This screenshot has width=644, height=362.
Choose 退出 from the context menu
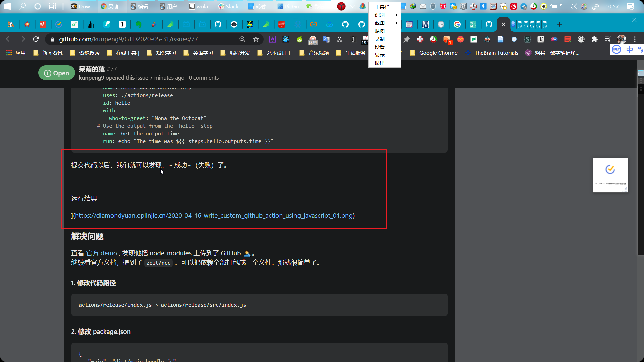pos(385,63)
